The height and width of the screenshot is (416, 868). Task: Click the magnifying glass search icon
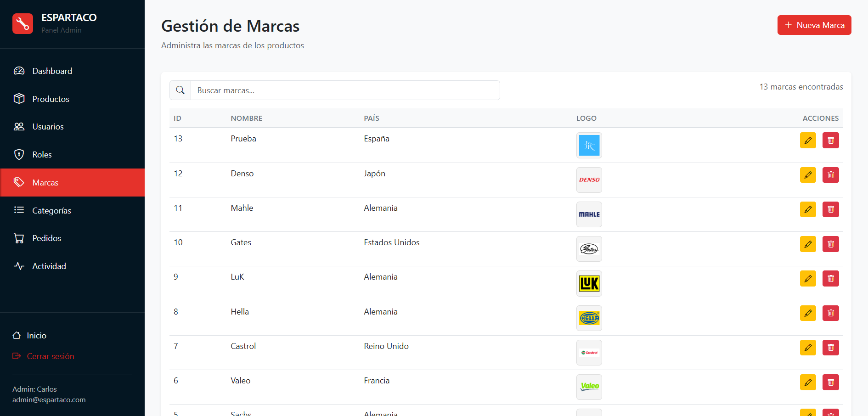point(180,90)
